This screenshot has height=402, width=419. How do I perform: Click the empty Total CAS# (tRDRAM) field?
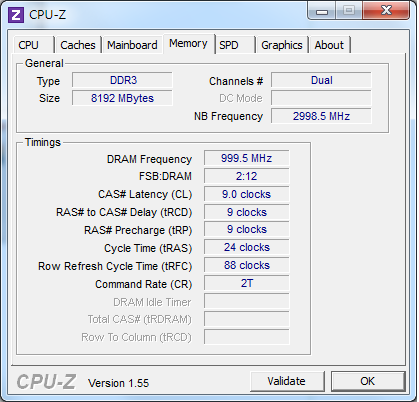click(x=247, y=319)
